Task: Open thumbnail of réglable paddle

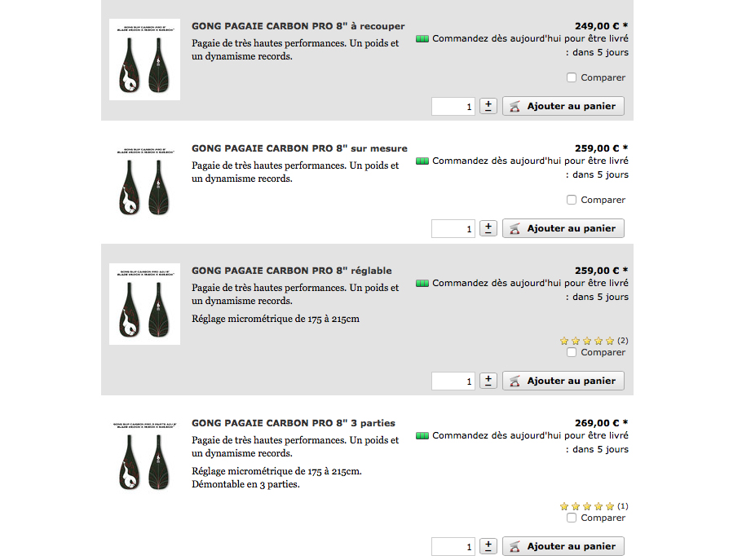Action: point(145,304)
